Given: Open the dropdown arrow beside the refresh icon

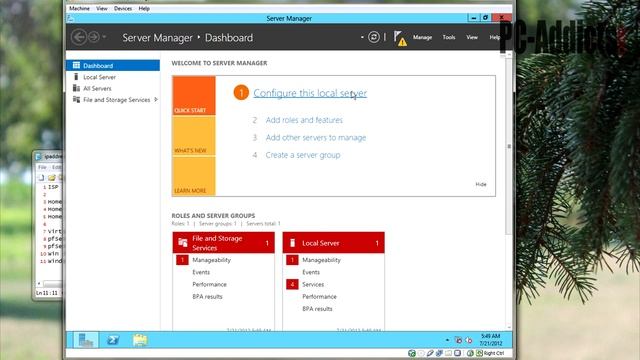Looking at the screenshot, I should coord(362,37).
